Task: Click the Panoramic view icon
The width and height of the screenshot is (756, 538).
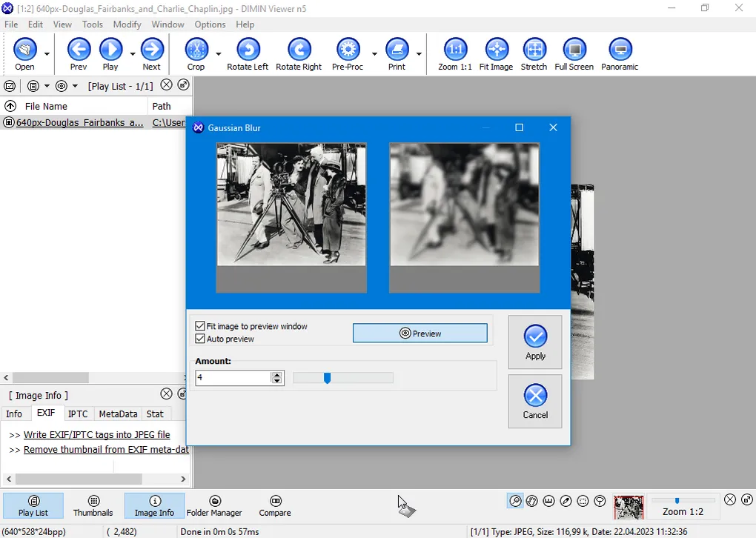Action: tap(620, 50)
